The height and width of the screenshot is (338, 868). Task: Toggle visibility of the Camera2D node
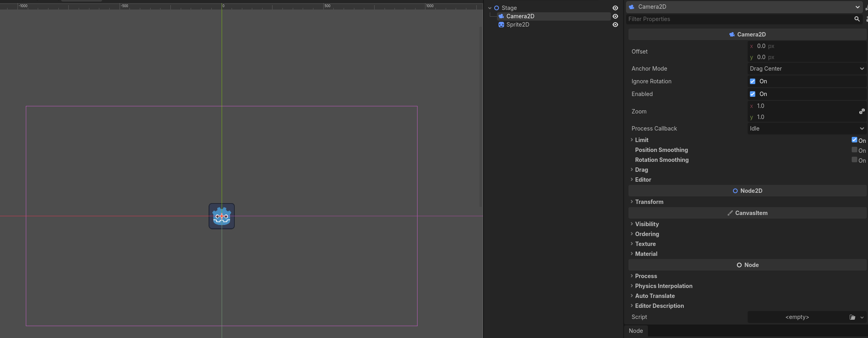(x=615, y=16)
